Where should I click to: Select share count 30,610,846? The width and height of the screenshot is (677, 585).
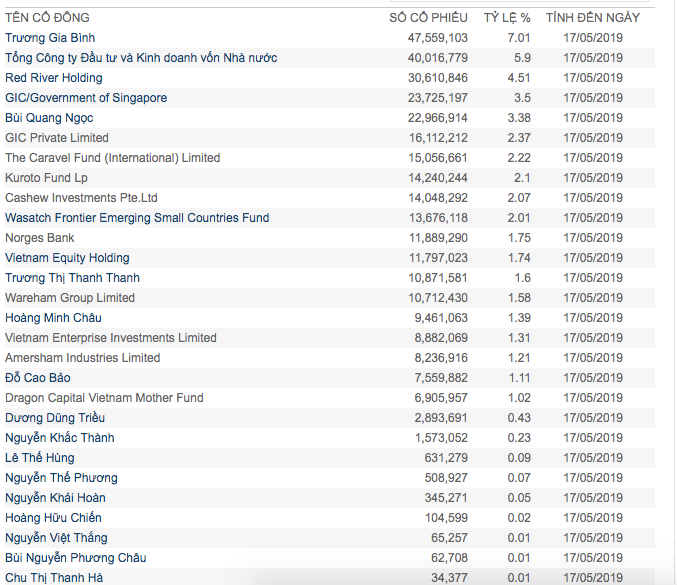(438, 78)
